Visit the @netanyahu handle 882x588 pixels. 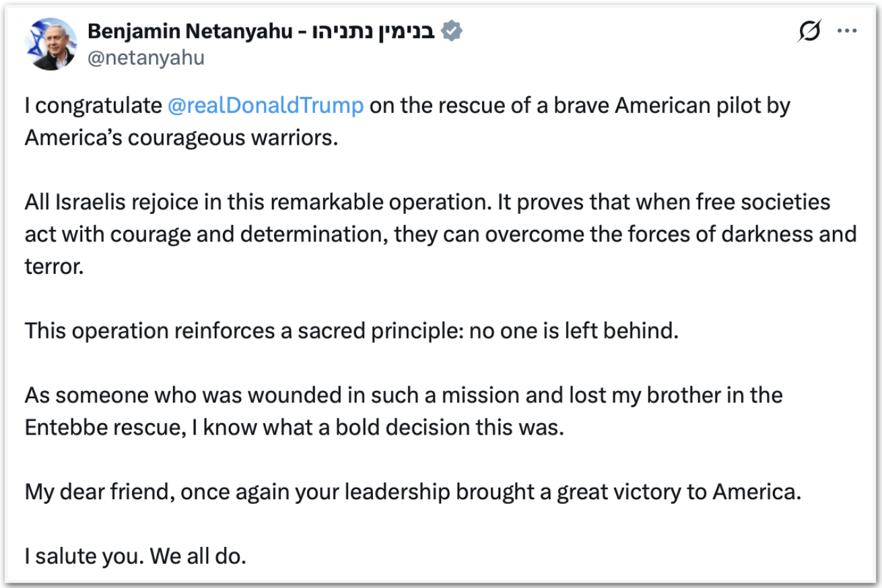[145, 58]
